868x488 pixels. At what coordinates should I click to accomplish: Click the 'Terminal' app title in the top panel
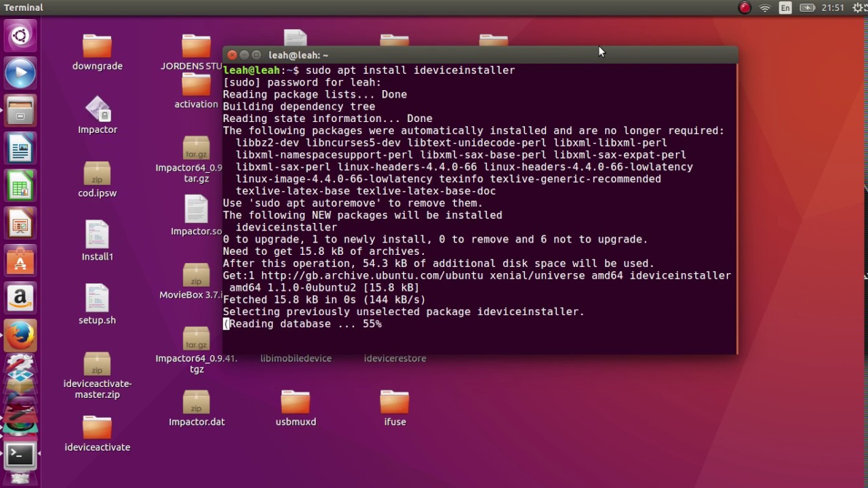(x=24, y=7)
